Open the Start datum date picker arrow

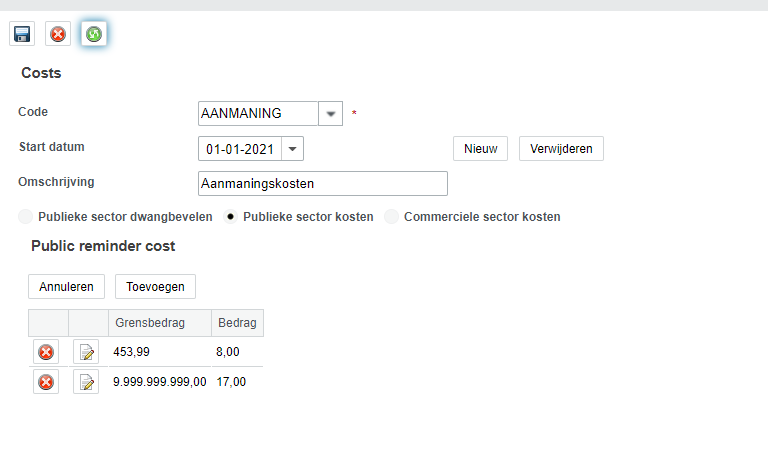[292, 149]
